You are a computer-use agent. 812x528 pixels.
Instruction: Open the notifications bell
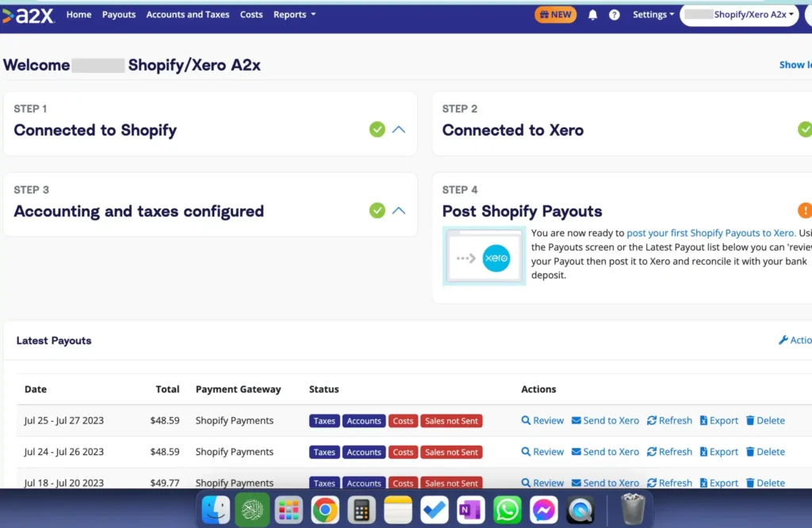pyautogui.click(x=592, y=15)
